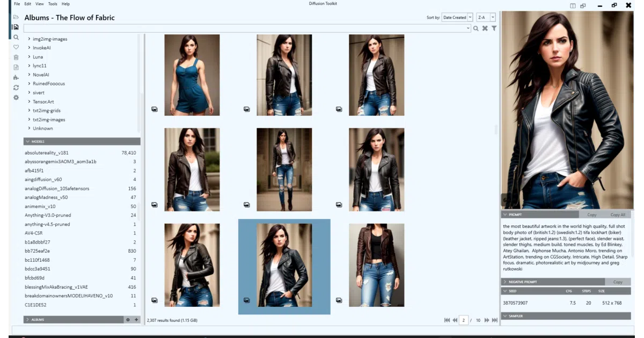Click the filter funnel icon beside search
The width and height of the screenshot is (644, 338).
click(494, 28)
